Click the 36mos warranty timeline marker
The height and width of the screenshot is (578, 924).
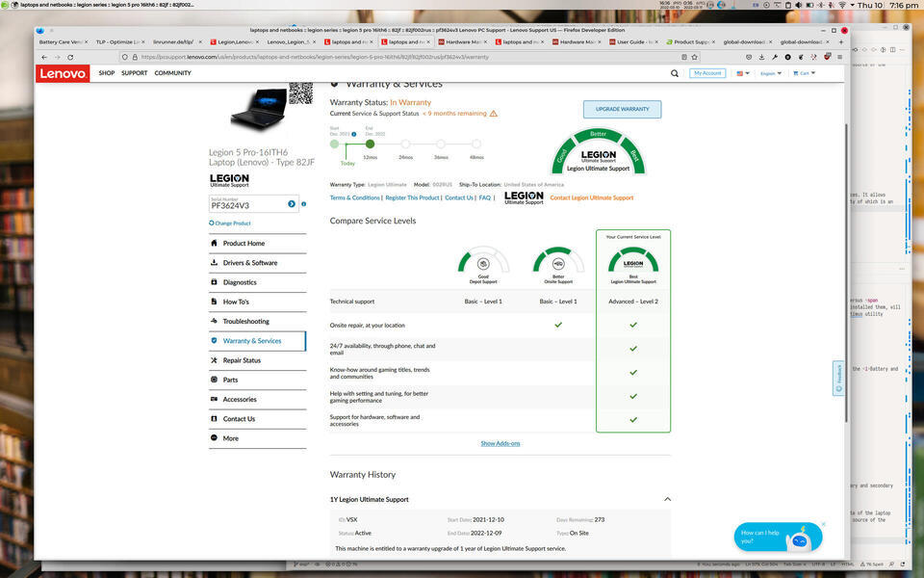point(441,144)
